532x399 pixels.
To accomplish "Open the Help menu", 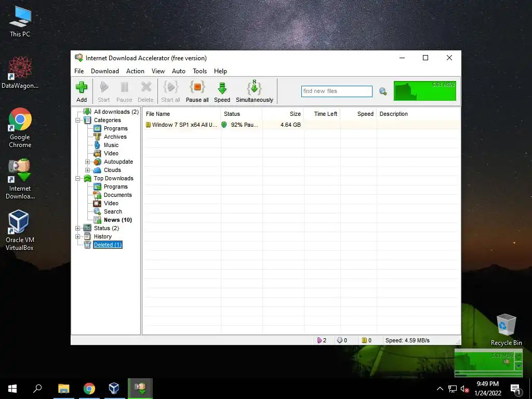I will point(220,71).
